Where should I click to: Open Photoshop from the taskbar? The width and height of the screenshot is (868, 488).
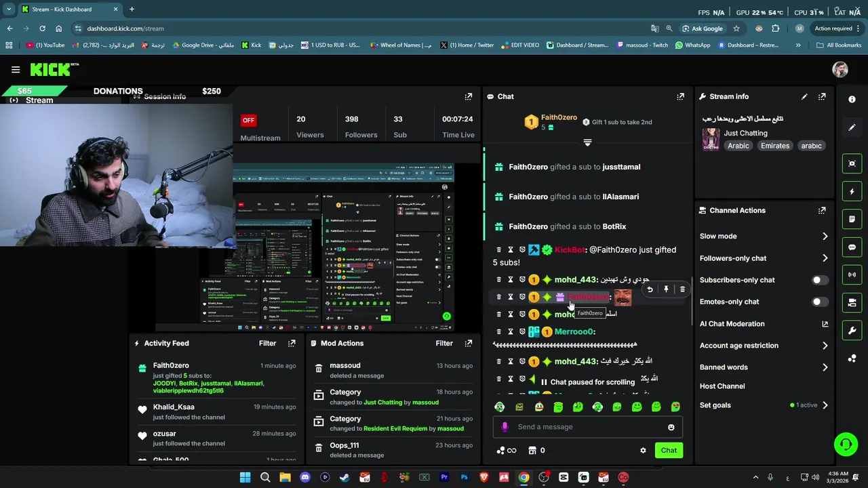tap(464, 477)
